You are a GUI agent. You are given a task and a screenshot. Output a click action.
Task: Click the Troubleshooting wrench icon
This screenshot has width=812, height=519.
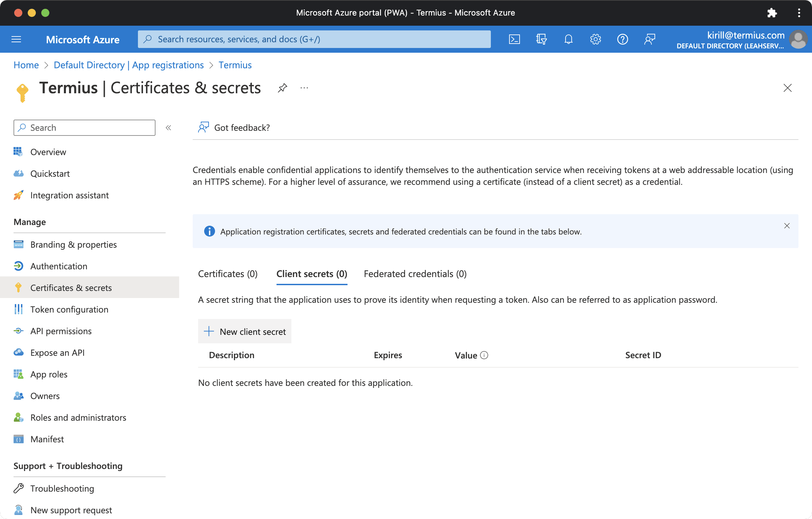tap(18, 488)
